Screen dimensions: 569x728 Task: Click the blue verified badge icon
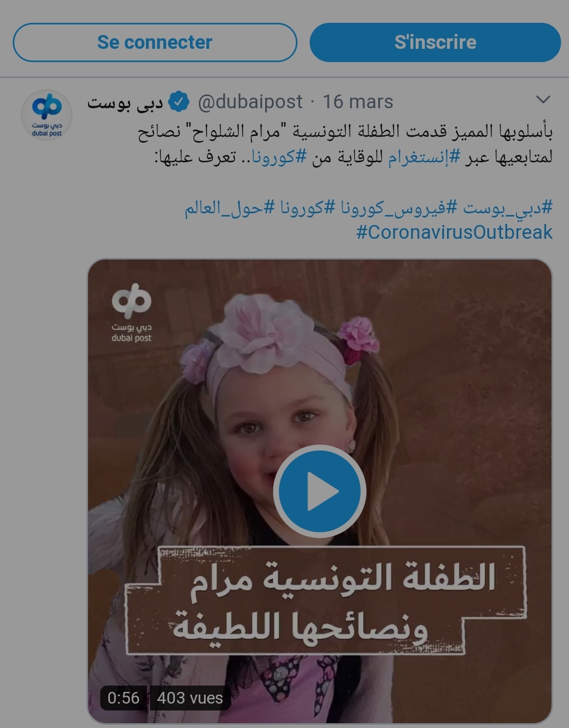coord(179,102)
